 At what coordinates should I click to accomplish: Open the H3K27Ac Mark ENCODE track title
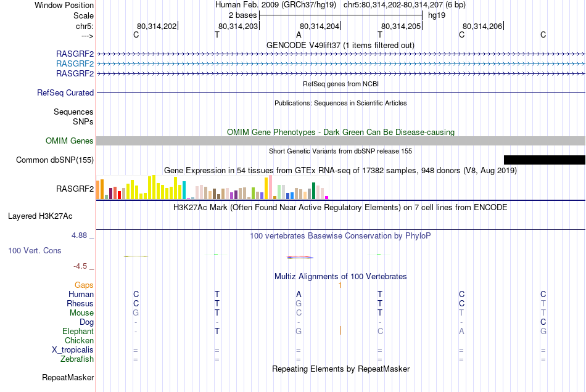point(340,208)
